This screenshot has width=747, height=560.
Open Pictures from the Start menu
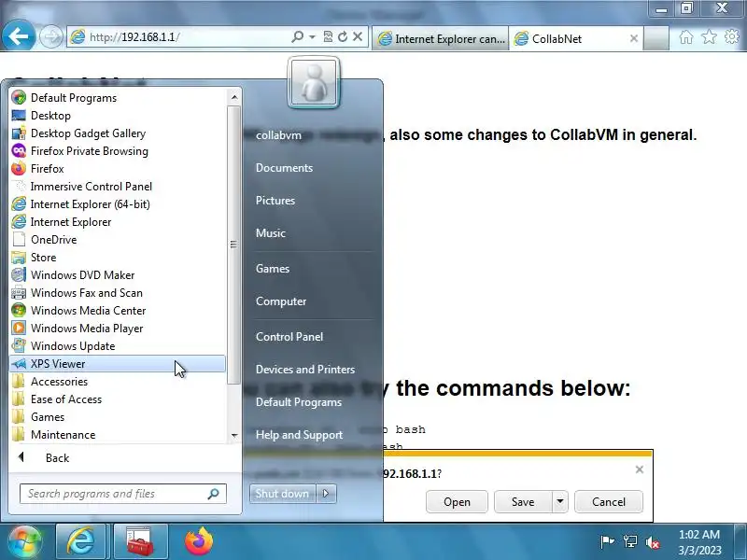coord(275,201)
